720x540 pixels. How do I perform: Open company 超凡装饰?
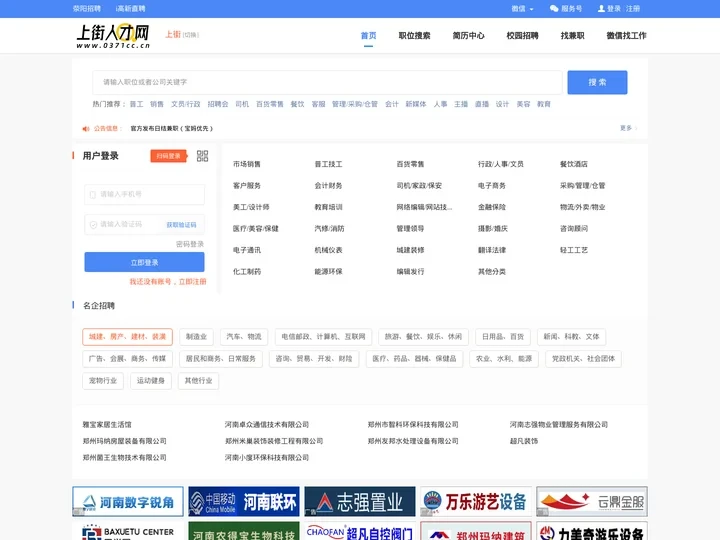pyautogui.click(x=523, y=441)
